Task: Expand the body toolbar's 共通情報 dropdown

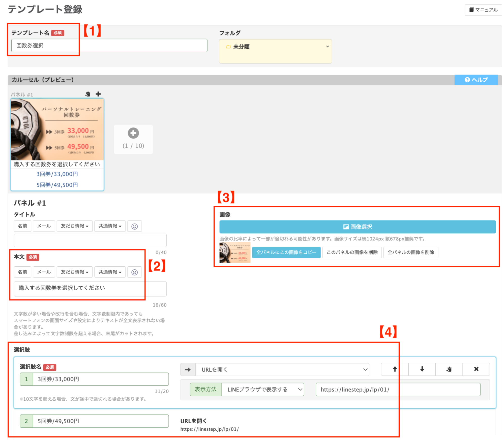Action: tap(110, 272)
